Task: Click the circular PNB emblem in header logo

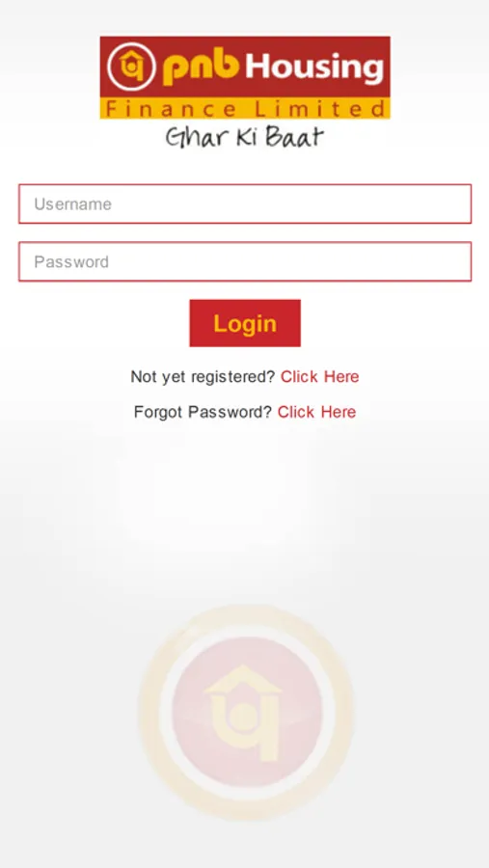Action: 131,67
